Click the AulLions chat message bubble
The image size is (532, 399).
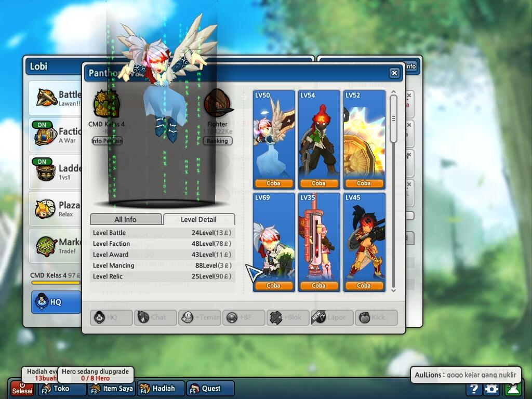(465, 375)
